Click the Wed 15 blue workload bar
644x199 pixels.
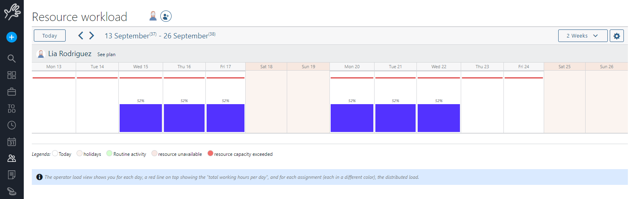[x=141, y=118]
